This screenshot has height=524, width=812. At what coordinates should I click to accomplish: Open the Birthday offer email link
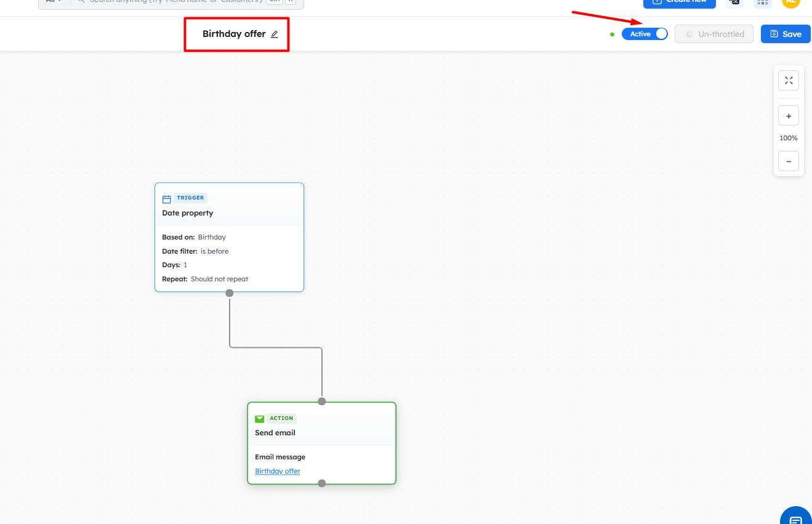[278, 471]
